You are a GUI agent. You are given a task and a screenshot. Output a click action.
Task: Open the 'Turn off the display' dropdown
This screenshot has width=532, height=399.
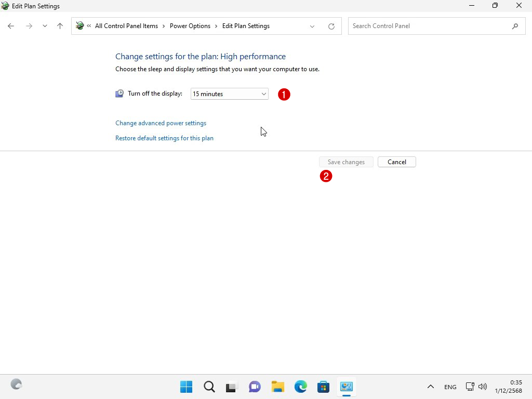[x=229, y=94]
